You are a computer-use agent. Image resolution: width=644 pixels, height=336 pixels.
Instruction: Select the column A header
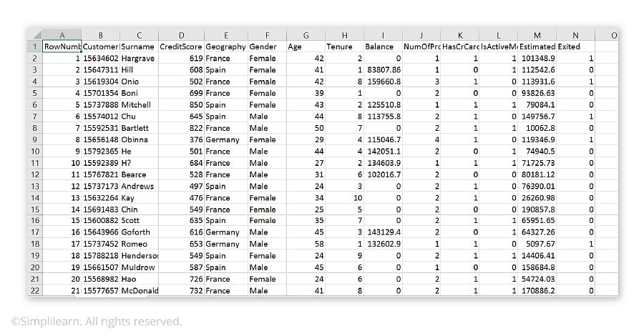(x=62, y=35)
